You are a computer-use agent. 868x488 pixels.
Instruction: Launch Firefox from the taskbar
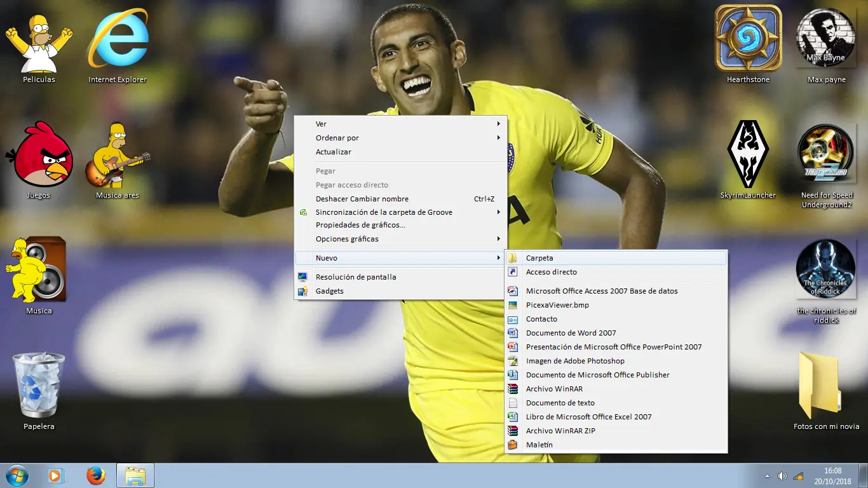tap(96, 475)
